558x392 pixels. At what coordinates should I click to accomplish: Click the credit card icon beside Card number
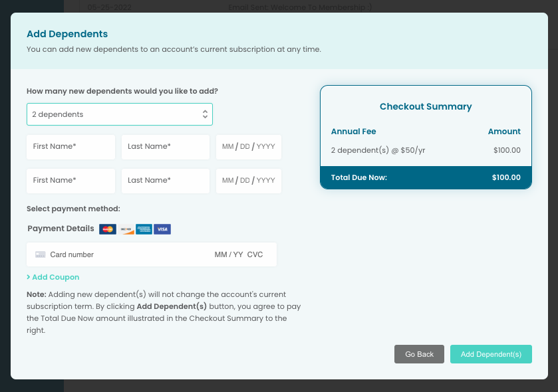coord(41,254)
